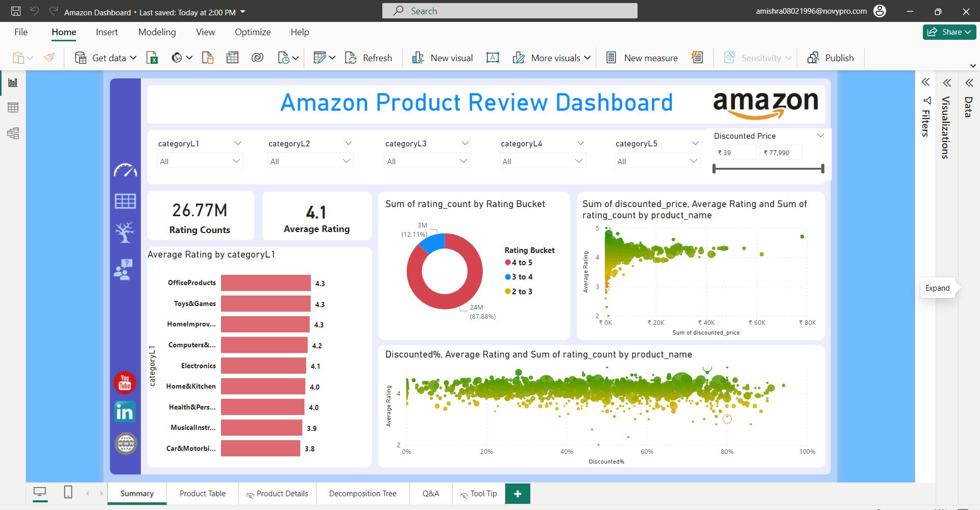Switch to the Decomposition Tree page tab
980x510 pixels.
pos(363,494)
